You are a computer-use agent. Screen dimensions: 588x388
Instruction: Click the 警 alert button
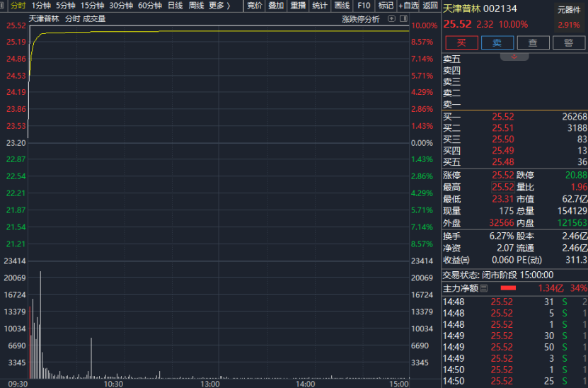568,42
